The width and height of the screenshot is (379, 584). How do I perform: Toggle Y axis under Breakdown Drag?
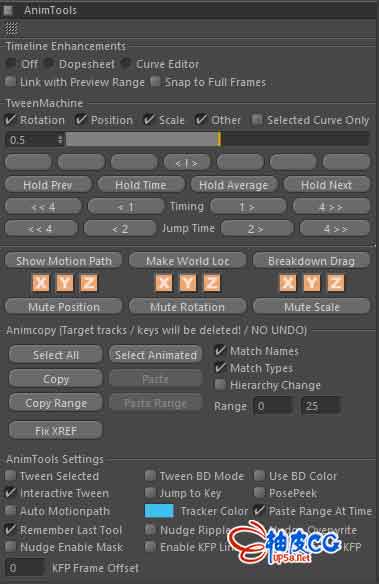(312, 283)
